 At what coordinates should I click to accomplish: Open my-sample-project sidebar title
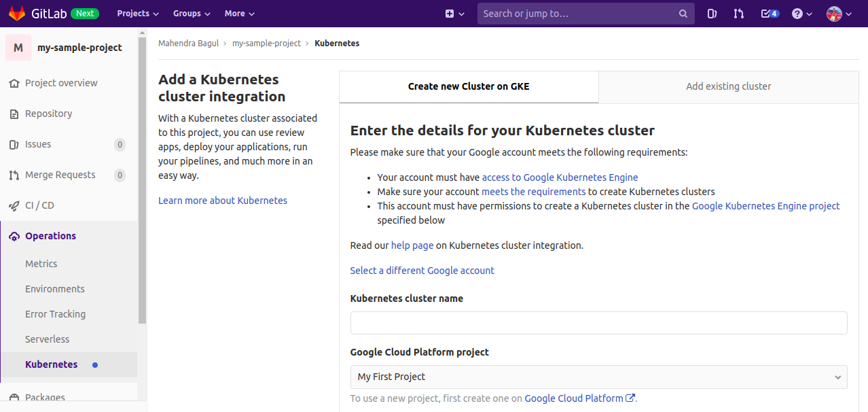coord(79,48)
